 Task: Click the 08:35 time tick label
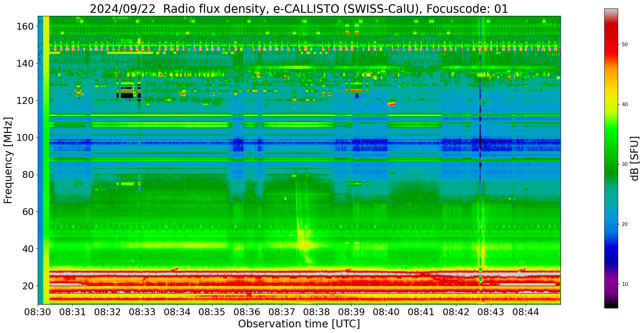(212, 312)
